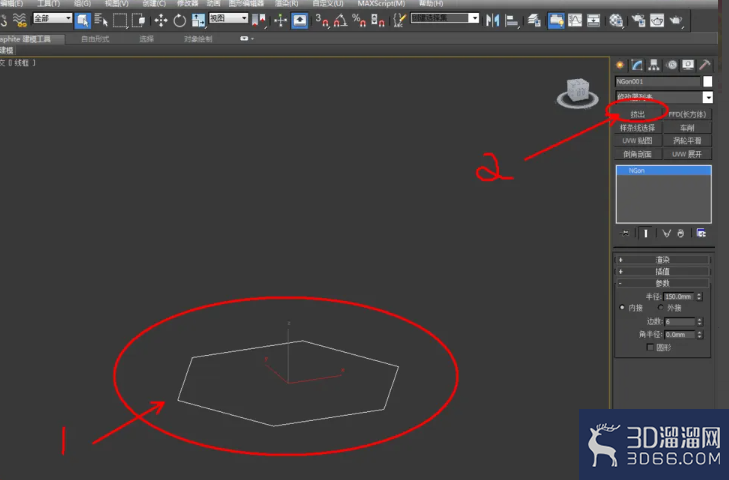Open Render Setup dialog
The image size is (729, 480).
click(x=638, y=20)
